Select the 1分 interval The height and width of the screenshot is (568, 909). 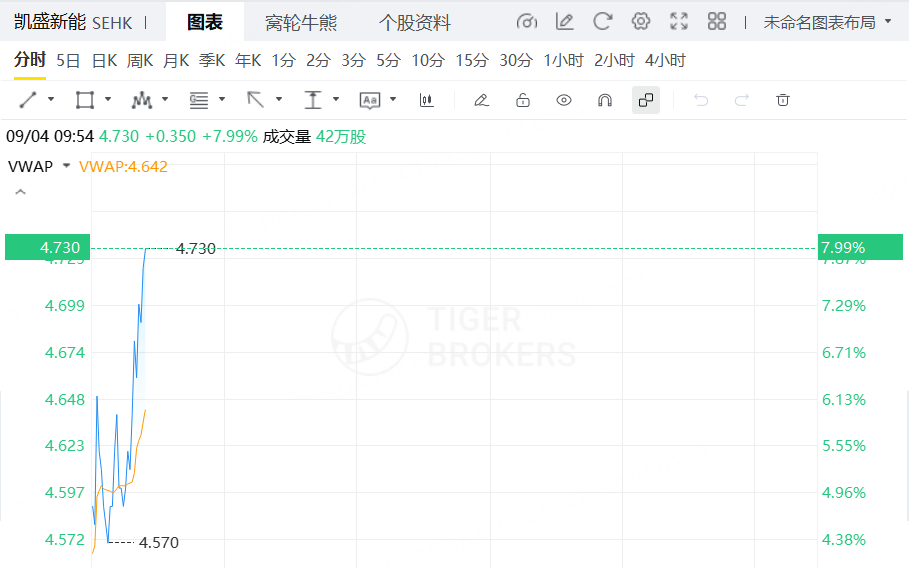(283, 60)
